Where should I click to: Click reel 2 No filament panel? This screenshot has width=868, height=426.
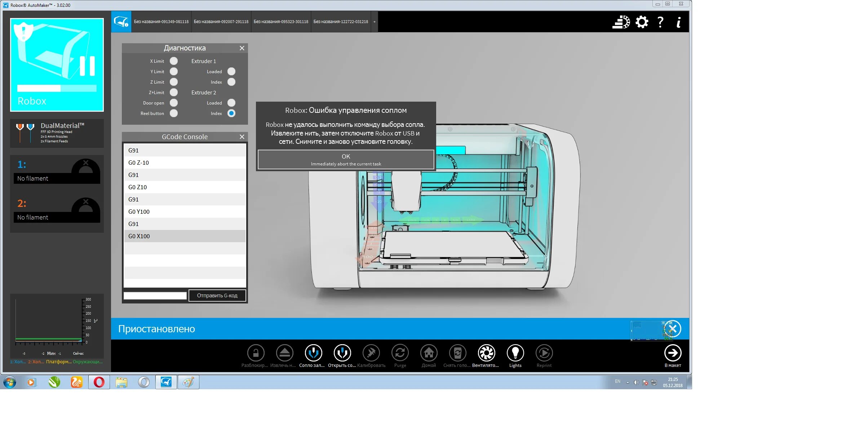pyautogui.click(x=57, y=210)
